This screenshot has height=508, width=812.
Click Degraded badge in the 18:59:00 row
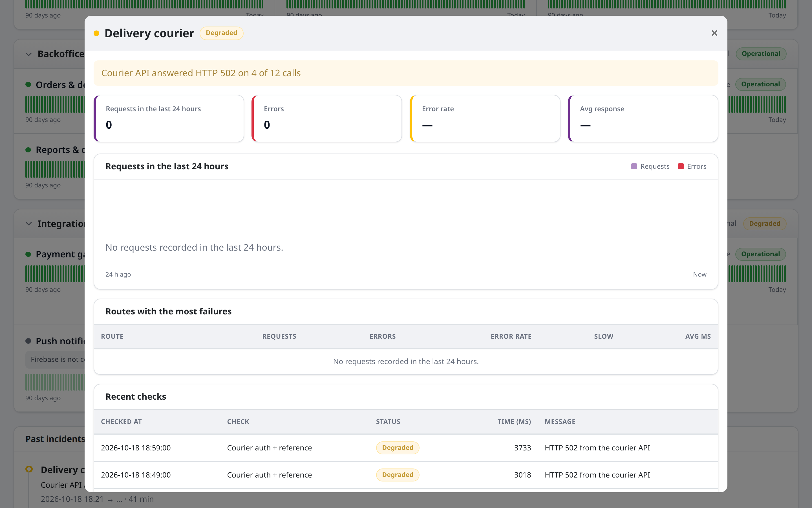pyautogui.click(x=398, y=448)
